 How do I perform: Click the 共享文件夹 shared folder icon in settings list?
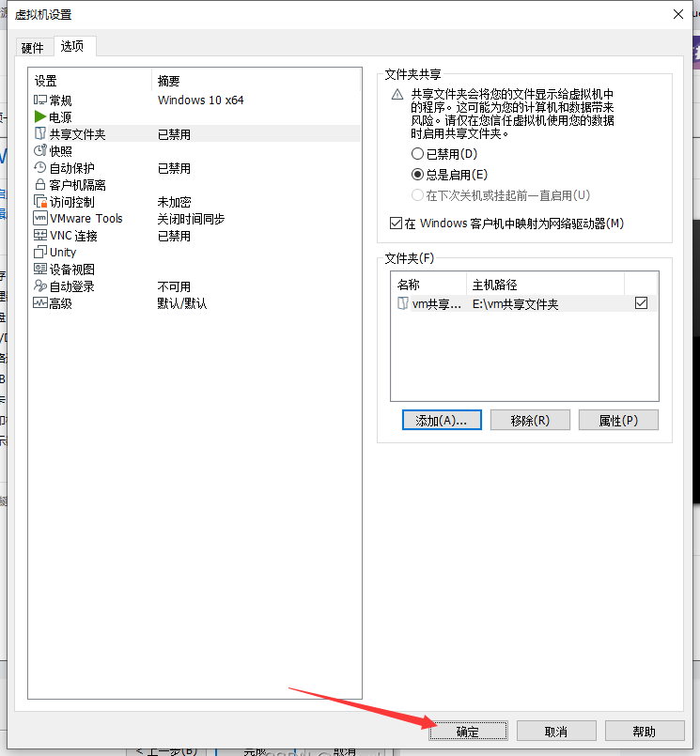point(40,133)
